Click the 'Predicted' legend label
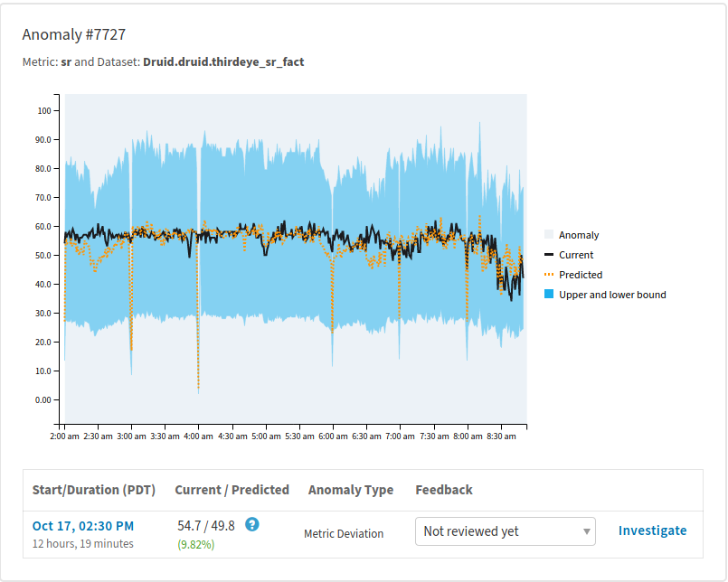Screen dimensions: 728x582 pyautogui.click(x=581, y=275)
